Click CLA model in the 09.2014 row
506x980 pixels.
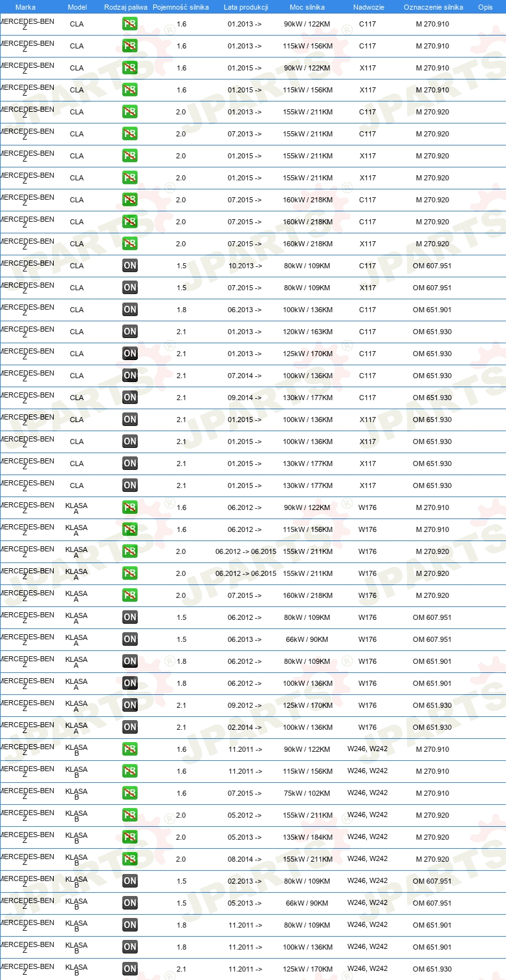click(x=77, y=398)
